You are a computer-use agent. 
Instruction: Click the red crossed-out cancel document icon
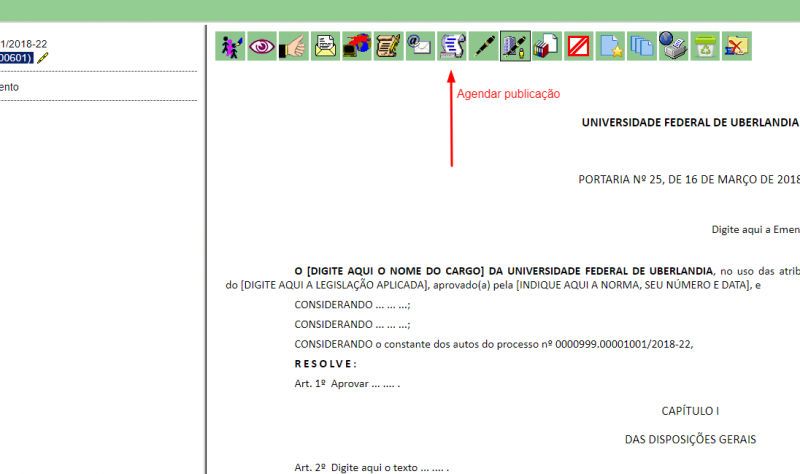[578, 45]
